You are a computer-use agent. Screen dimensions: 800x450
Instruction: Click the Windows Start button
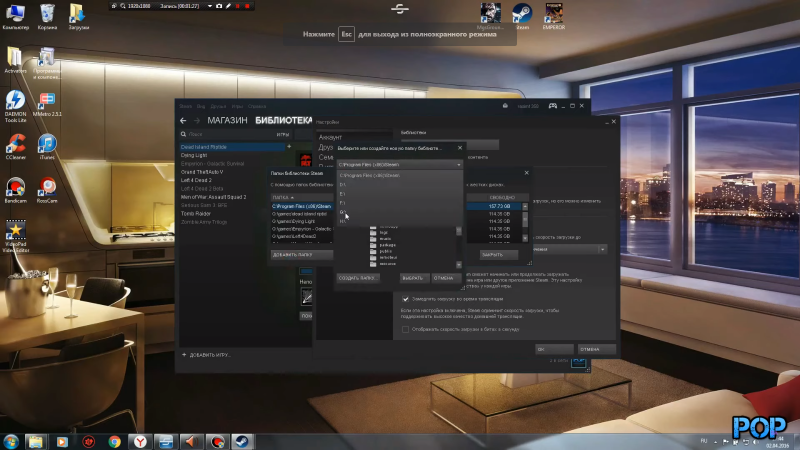[11, 441]
